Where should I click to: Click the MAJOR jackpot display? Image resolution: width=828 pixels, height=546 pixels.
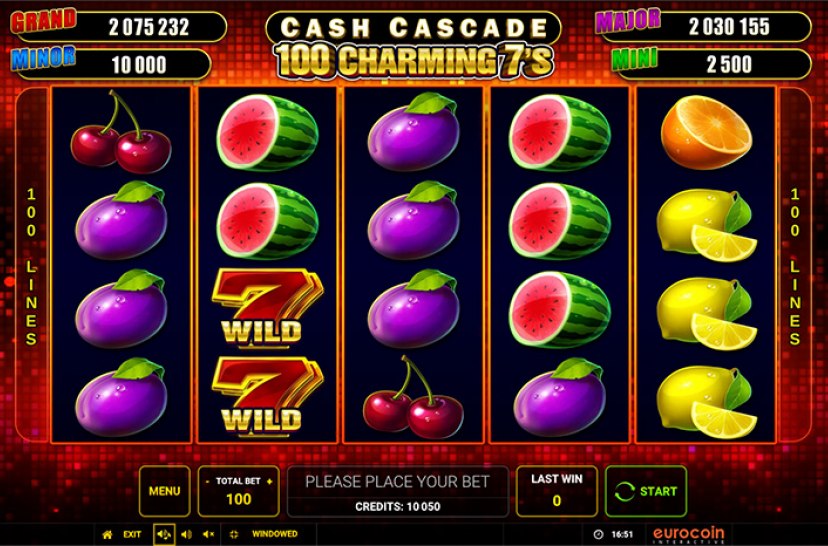[703, 25]
